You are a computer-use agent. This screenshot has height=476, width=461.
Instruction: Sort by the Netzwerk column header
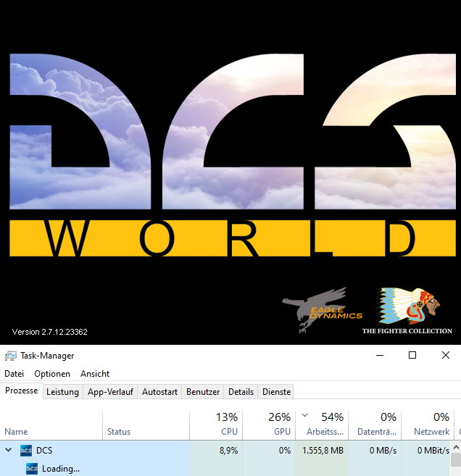point(427,425)
